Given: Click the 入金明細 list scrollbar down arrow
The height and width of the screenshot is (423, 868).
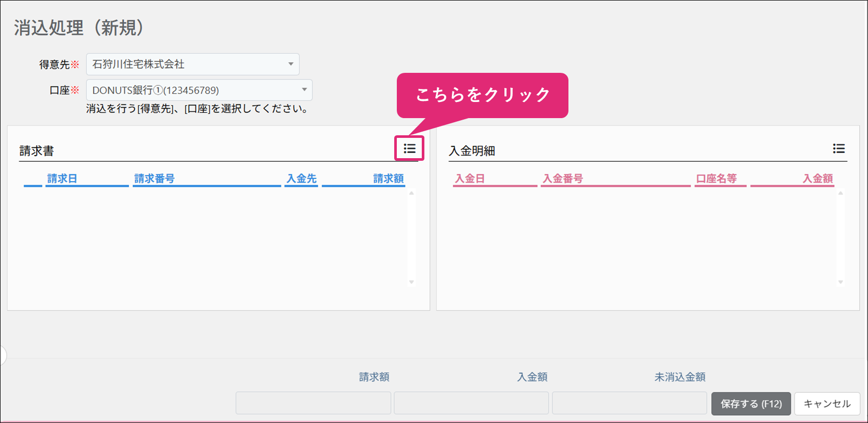Looking at the screenshot, I should point(840,282).
